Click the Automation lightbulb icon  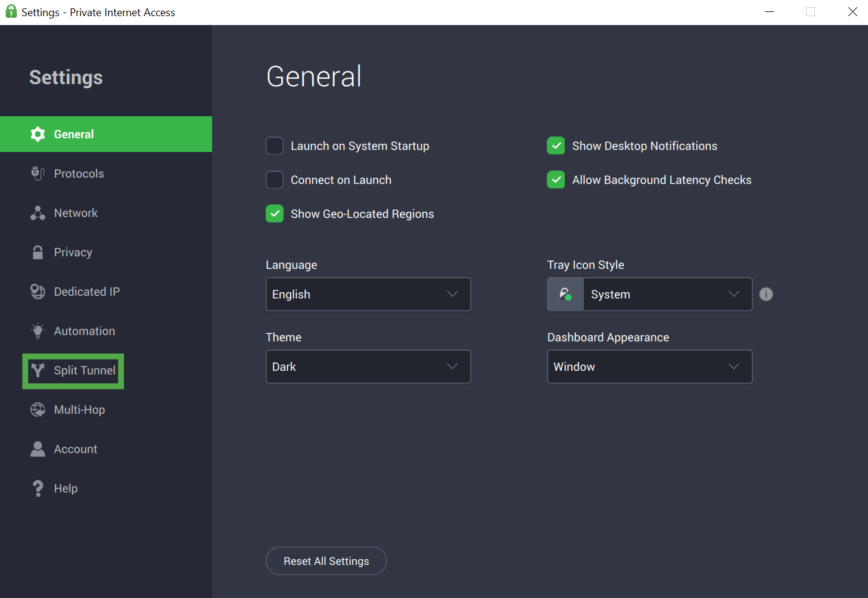[x=38, y=331]
